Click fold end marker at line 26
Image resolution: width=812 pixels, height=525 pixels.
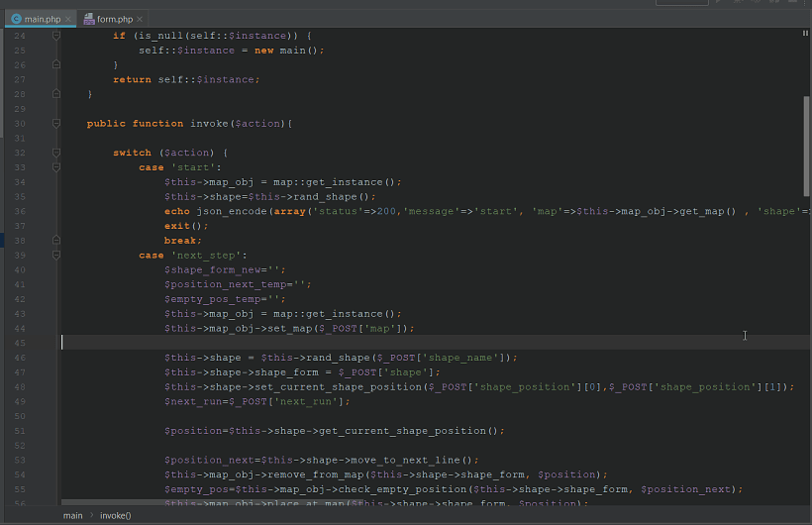[56, 65]
